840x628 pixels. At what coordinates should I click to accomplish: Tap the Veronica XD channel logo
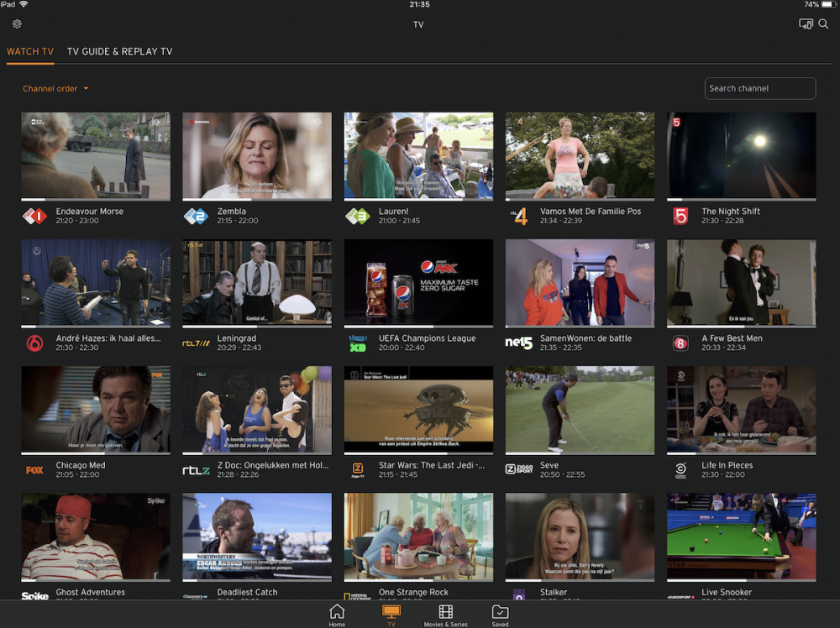click(357, 343)
